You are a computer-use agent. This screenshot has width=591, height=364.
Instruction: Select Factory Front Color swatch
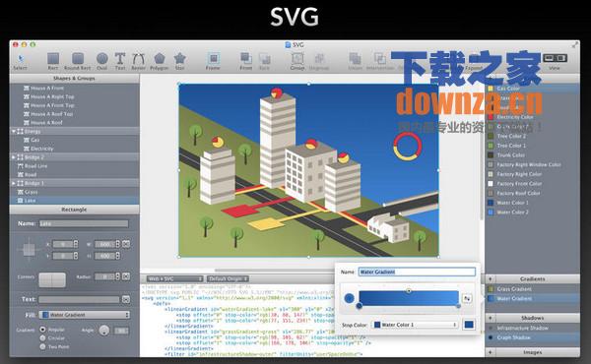pyautogui.click(x=491, y=183)
